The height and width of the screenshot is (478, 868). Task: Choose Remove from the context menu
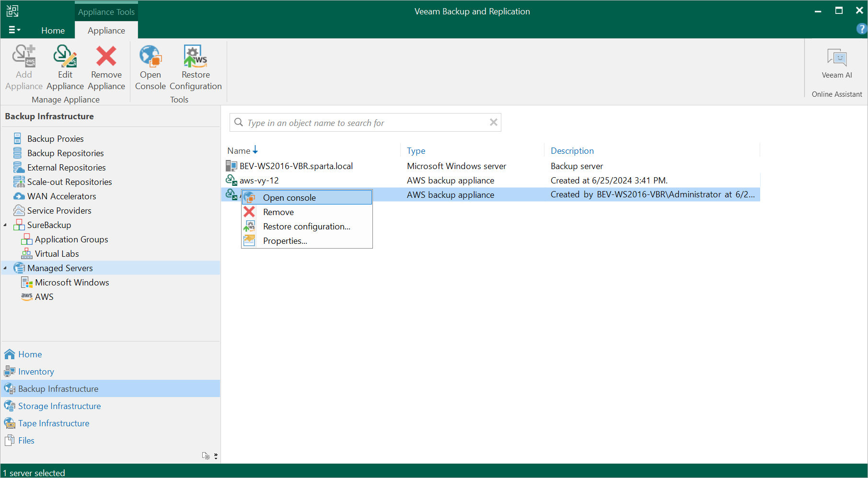click(x=307, y=212)
